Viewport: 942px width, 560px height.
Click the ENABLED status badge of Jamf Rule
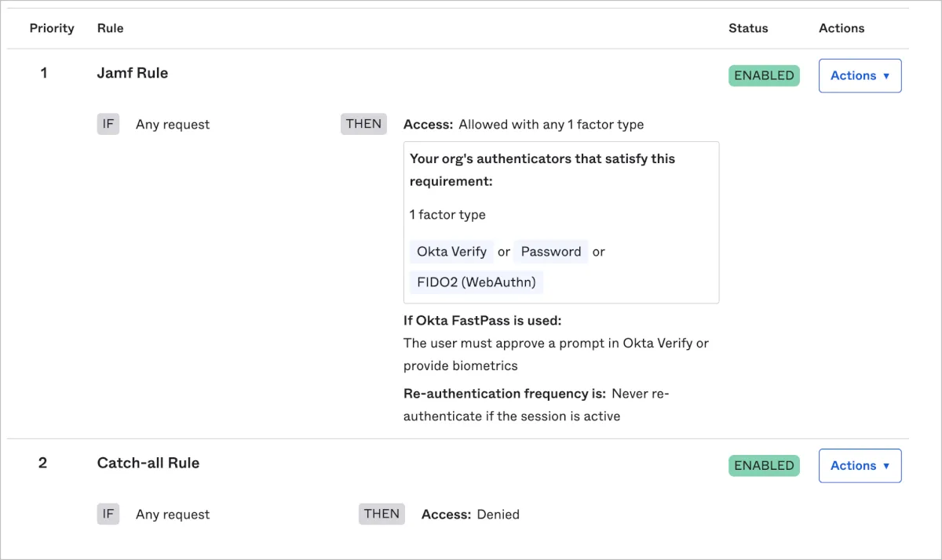[764, 76]
